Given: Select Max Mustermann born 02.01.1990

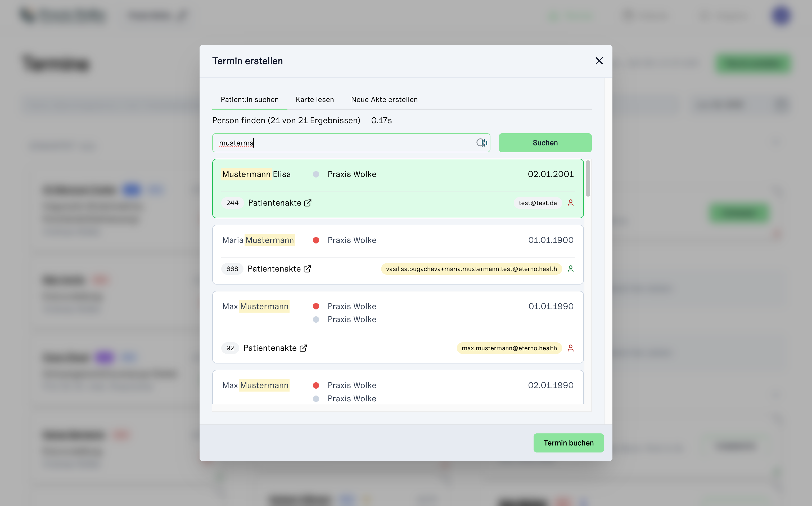Looking at the screenshot, I should 255,385.
